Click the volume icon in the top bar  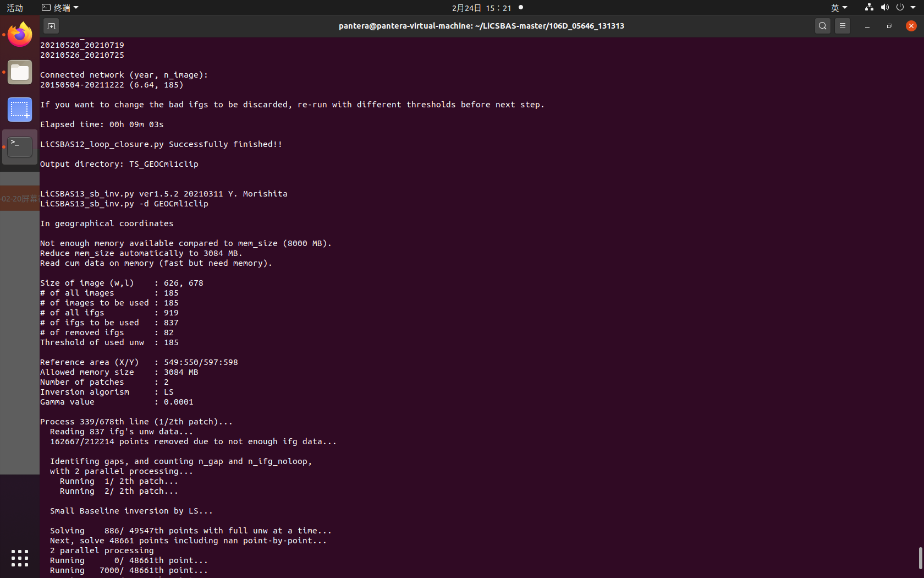click(x=884, y=8)
